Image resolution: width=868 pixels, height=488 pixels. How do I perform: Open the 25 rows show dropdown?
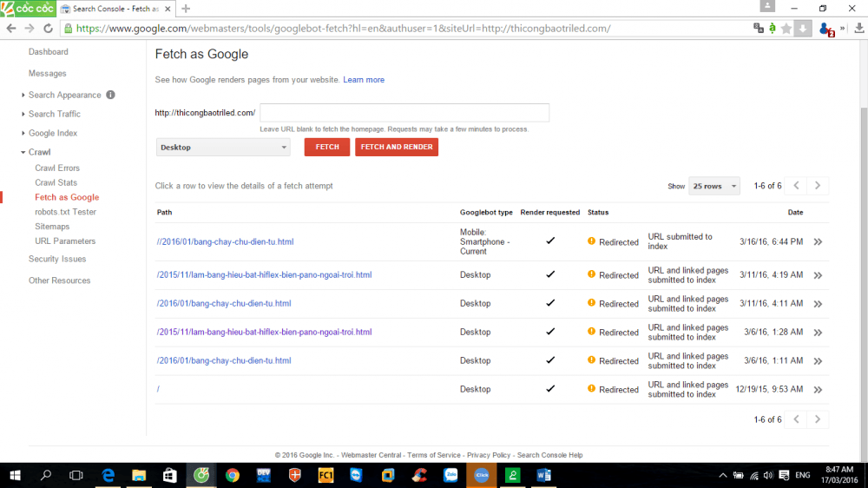point(714,186)
